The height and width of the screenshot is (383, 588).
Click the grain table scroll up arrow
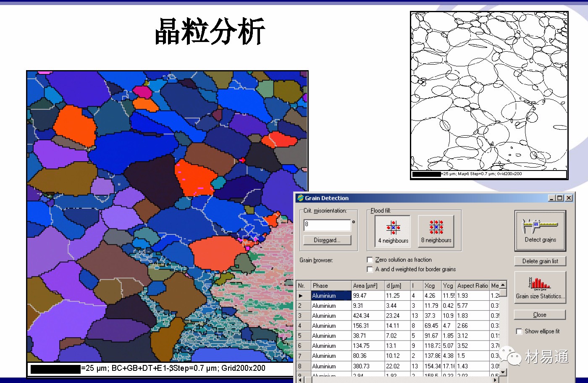pos(504,286)
